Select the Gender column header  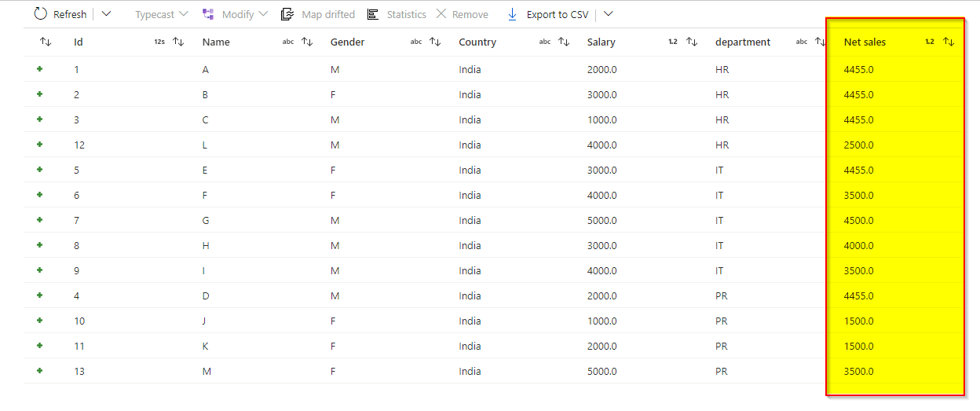347,42
